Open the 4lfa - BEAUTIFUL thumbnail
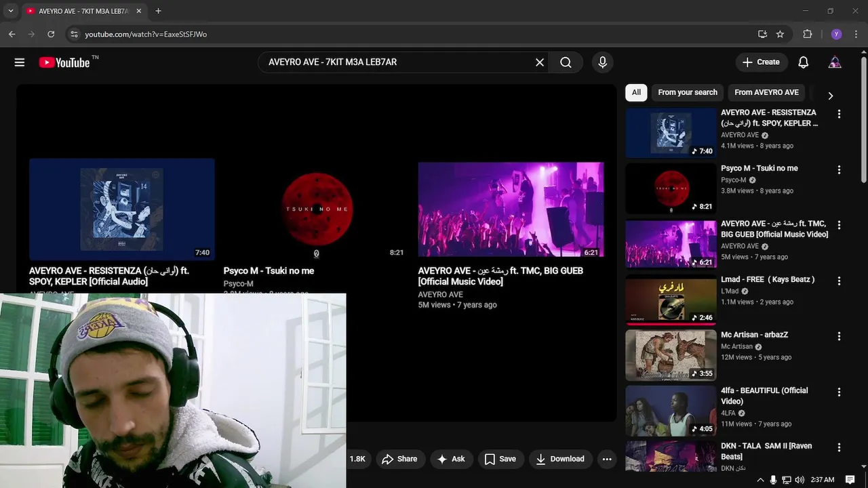 671,411
